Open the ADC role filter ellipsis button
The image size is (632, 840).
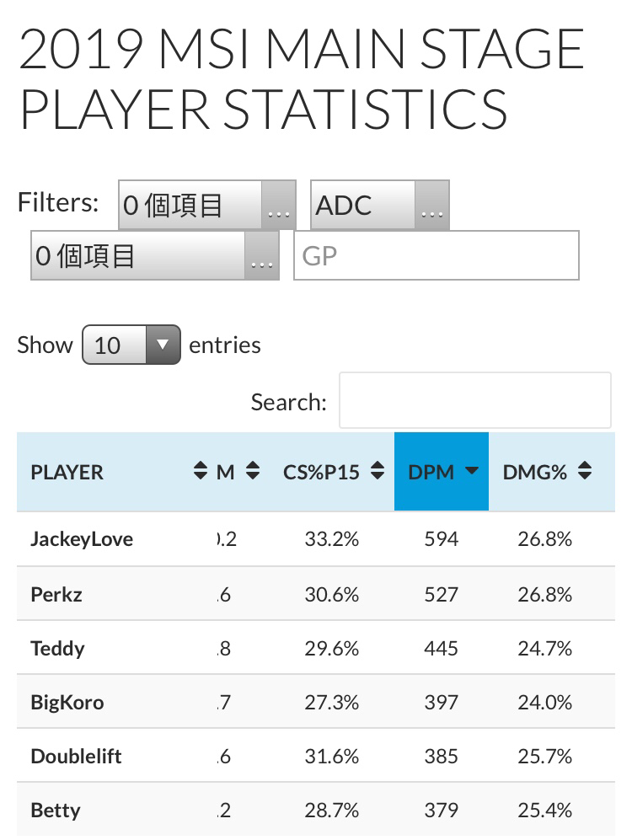[x=432, y=206]
